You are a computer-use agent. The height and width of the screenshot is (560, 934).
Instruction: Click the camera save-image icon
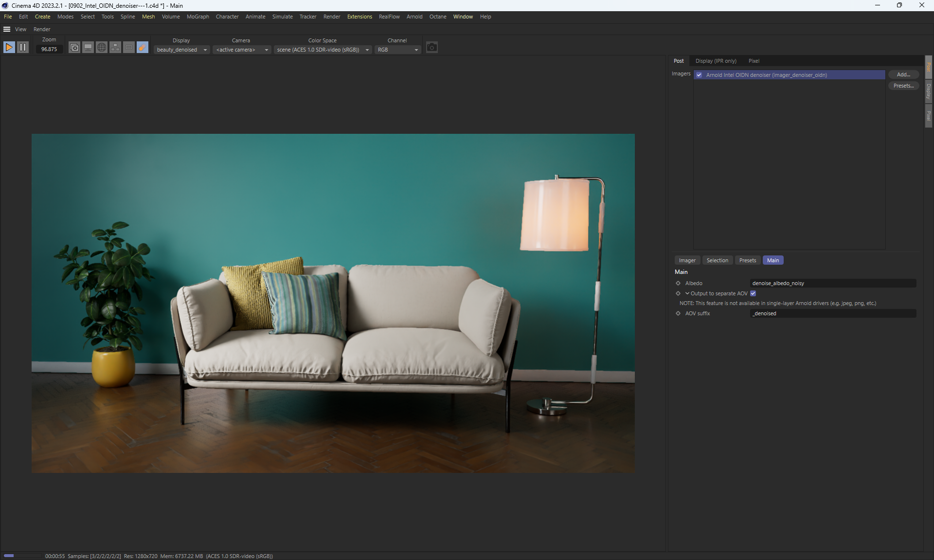pyautogui.click(x=431, y=47)
